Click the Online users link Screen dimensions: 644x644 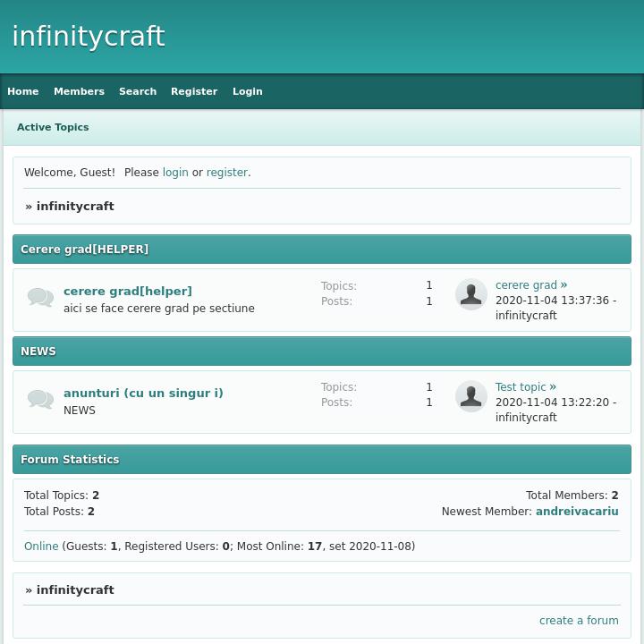point(41,547)
